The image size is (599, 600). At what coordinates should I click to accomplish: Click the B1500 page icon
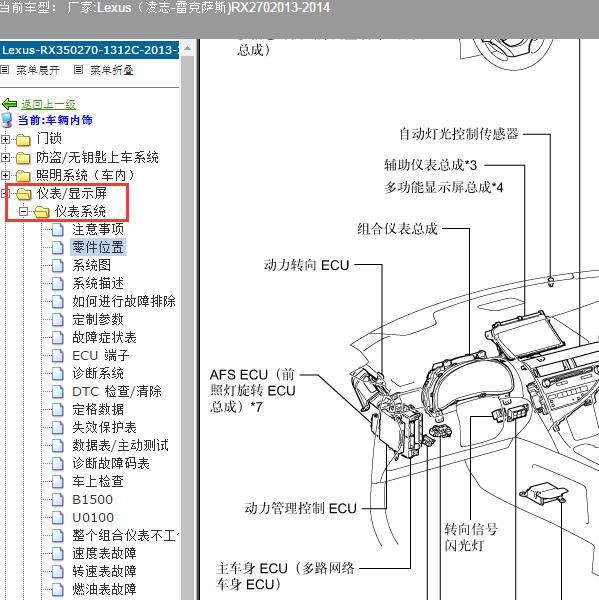(58, 499)
